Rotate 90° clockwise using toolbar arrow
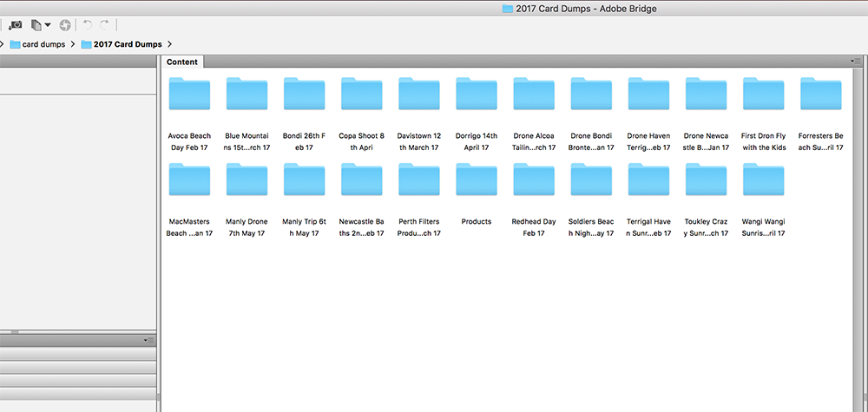 [x=104, y=25]
